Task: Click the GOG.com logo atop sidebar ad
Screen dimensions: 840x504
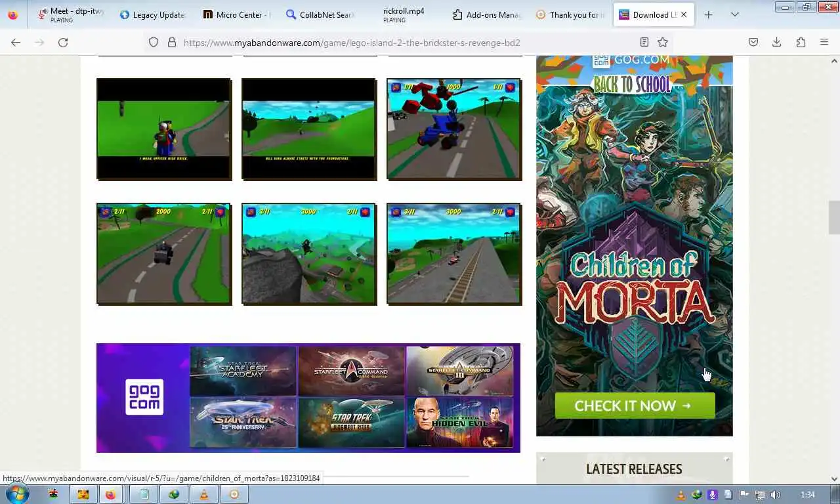Action: pos(631,61)
